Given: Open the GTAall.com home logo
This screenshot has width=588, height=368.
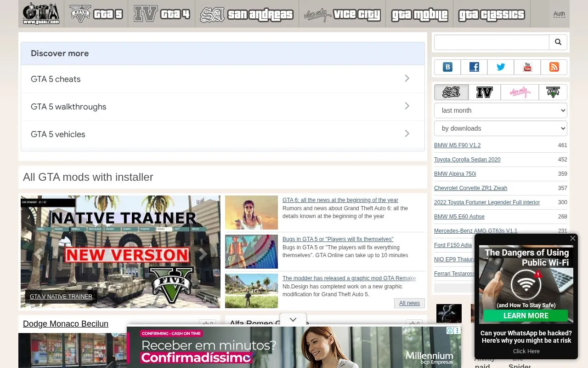Looking at the screenshot, I should pos(41,14).
